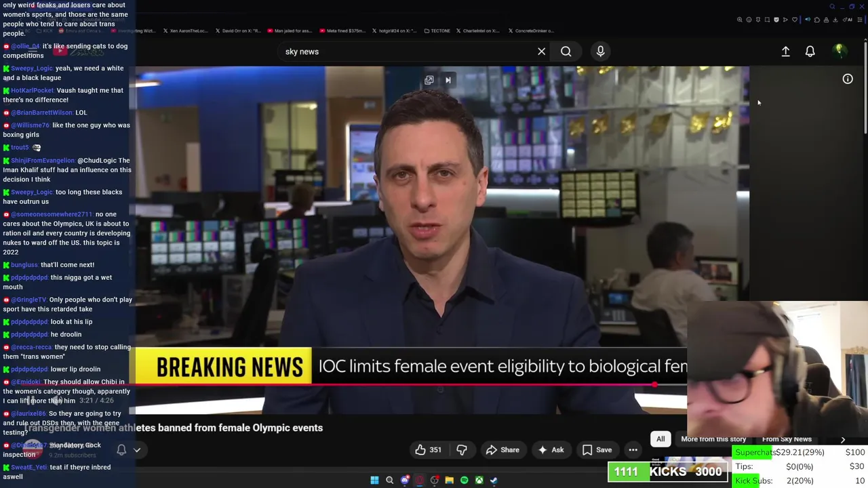Viewport: 868px width, 488px height.
Task: Click chat username '@BrianBarrettWilson'
Action: point(41,113)
